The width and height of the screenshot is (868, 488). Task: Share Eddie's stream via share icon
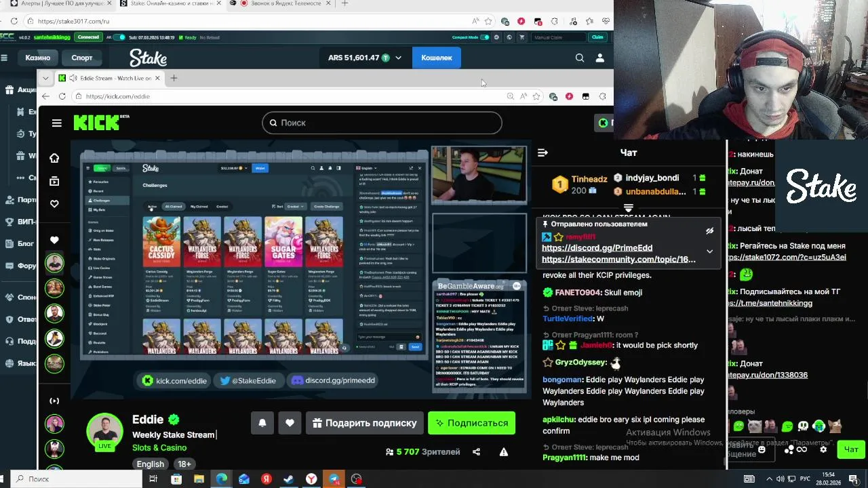(x=476, y=452)
